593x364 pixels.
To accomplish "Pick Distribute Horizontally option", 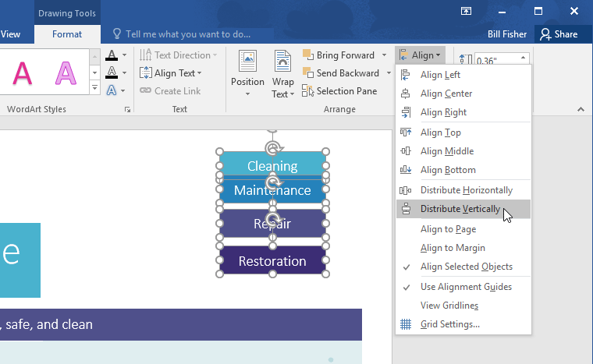I will (x=466, y=190).
